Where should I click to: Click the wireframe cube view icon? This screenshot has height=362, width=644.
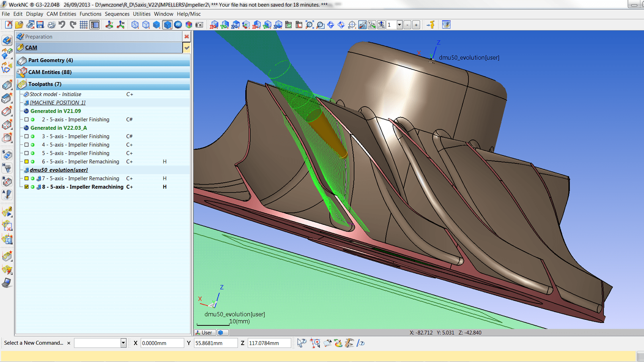[x=135, y=25]
